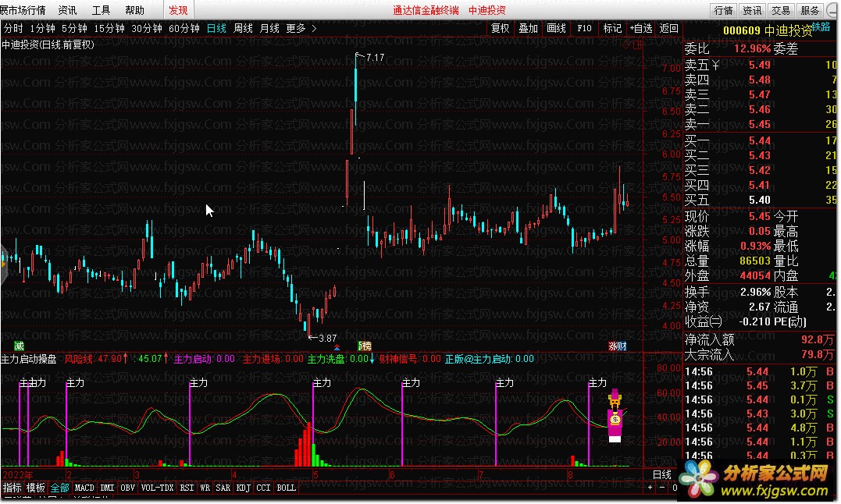Click the 日线 label at the chart's bottom right
Image resolution: width=841 pixels, height=504 pixels.
662,474
